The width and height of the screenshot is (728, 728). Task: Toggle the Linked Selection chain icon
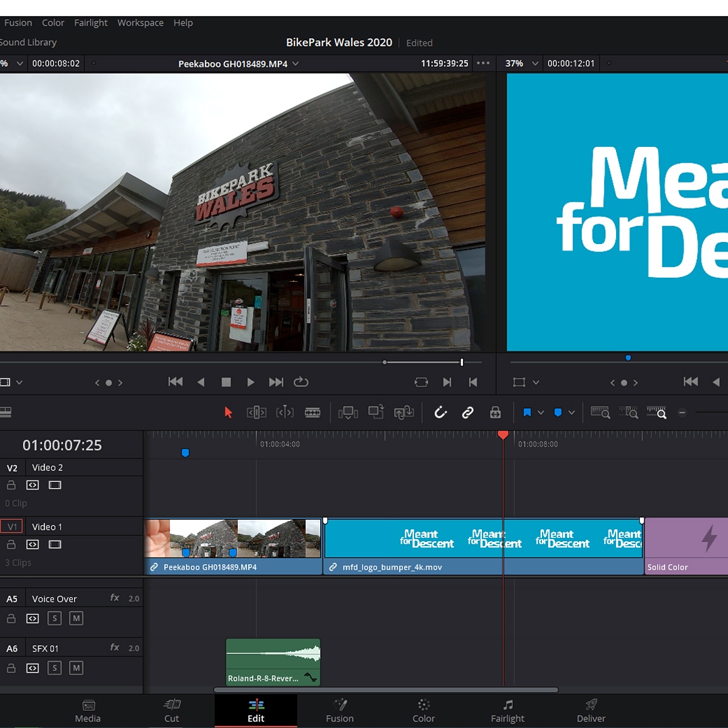coord(468,413)
